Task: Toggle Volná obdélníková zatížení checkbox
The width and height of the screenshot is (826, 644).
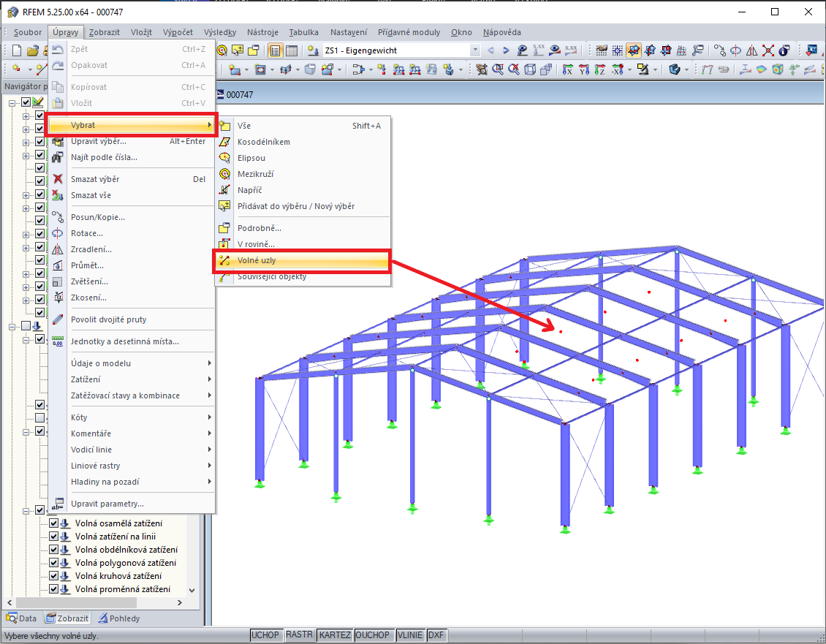Action: (54, 550)
